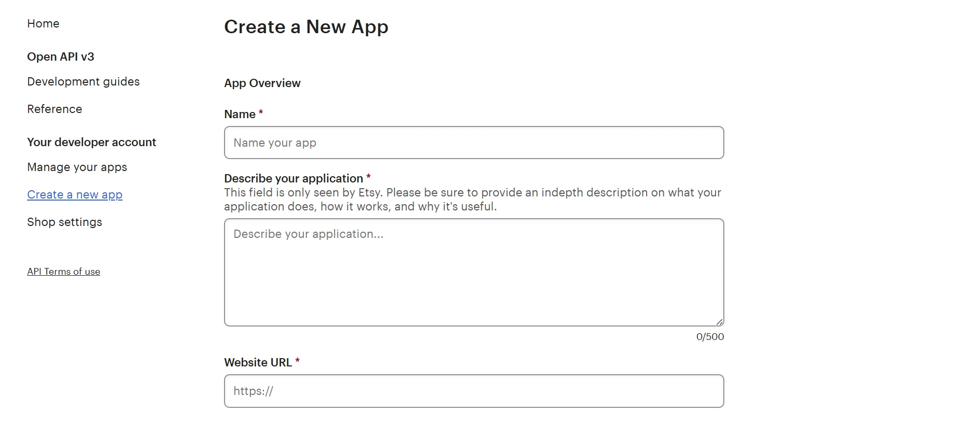Go to Development guides
Viewport: 980px width, 425px height.
coord(83,81)
